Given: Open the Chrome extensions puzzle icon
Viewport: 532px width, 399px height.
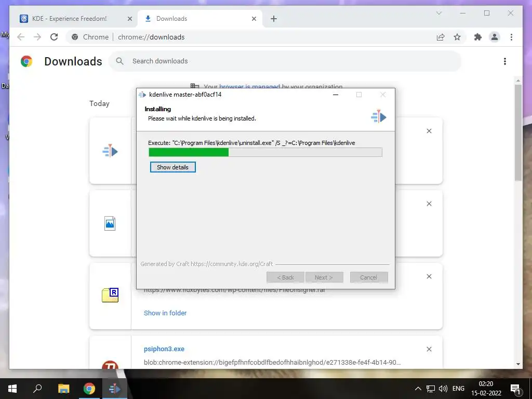Looking at the screenshot, I should click(478, 37).
